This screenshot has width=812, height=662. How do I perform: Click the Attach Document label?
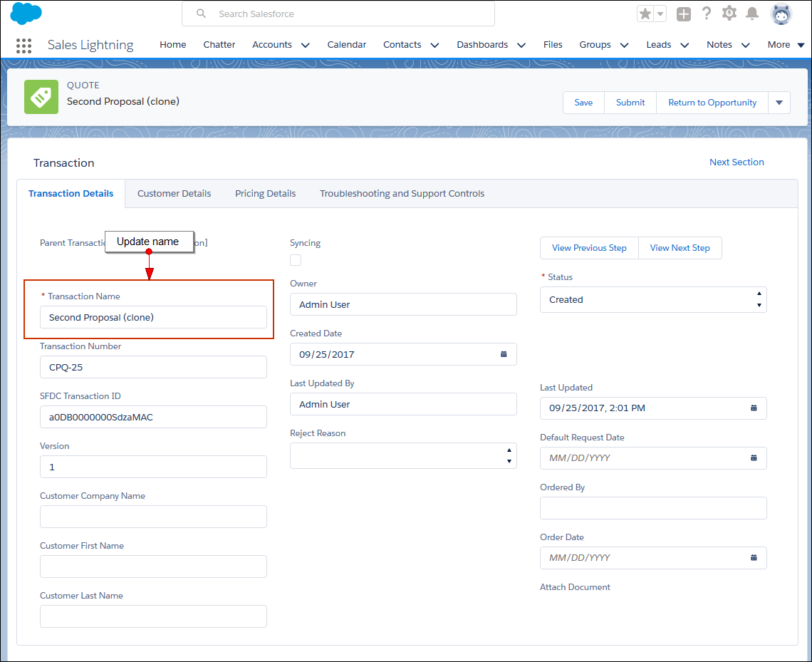coord(575,587)
